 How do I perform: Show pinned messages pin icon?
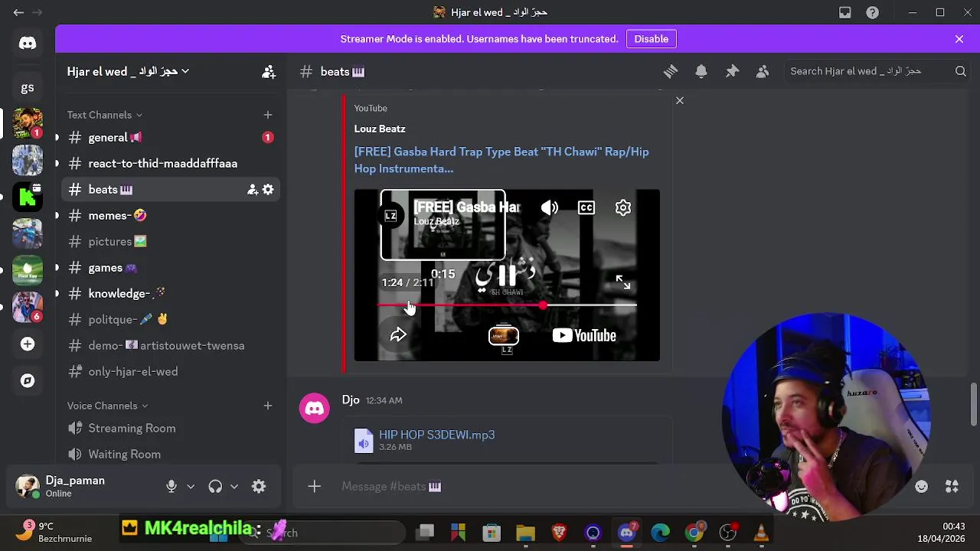(x=732, y=71)
